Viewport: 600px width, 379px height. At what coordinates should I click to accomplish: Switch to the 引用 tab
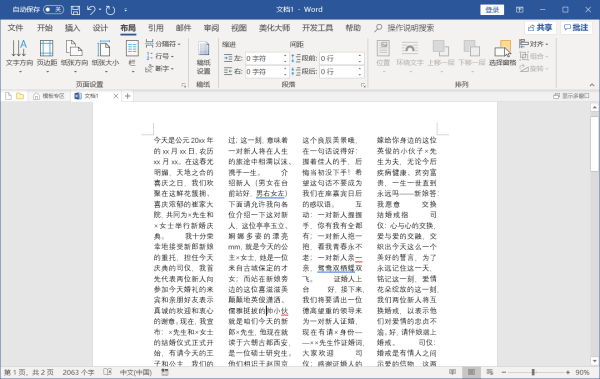point(156,28)
